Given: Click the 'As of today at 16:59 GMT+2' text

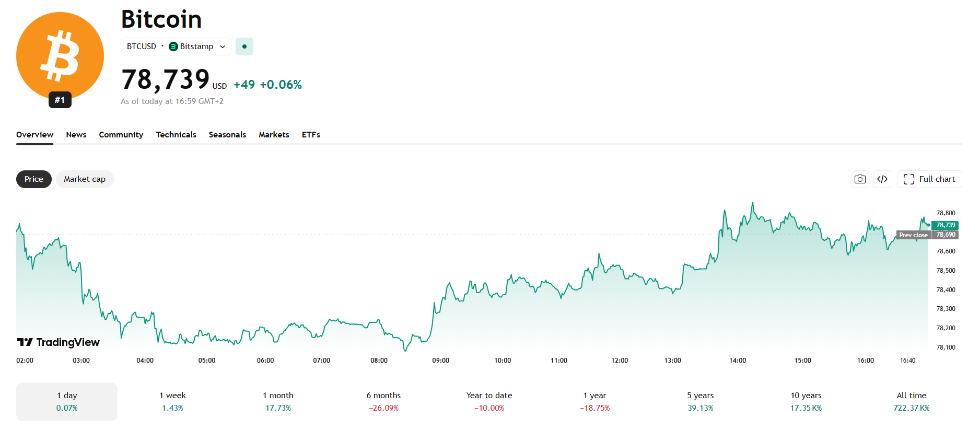Looking at the screenshot, I should click(172, 101).
